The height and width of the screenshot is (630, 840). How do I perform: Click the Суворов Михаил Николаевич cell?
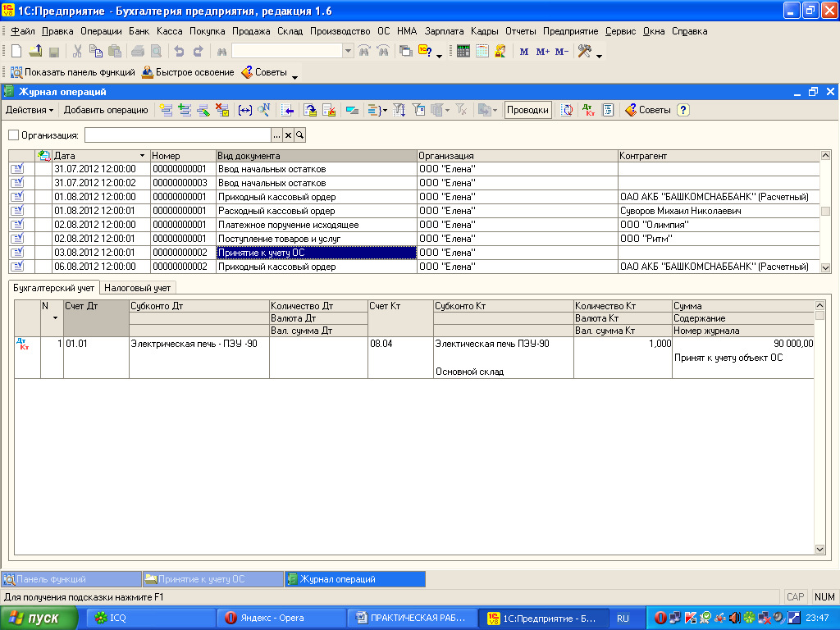pyautogui.click(x=719, y=211)
